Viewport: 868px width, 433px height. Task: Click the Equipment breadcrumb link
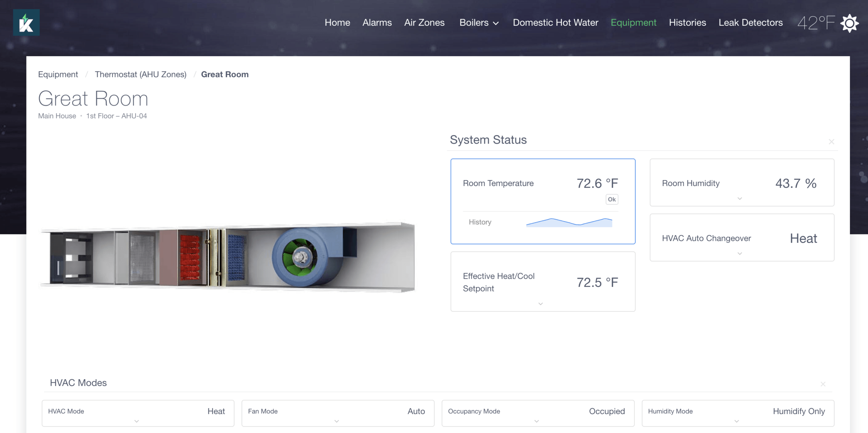[58, 75]
